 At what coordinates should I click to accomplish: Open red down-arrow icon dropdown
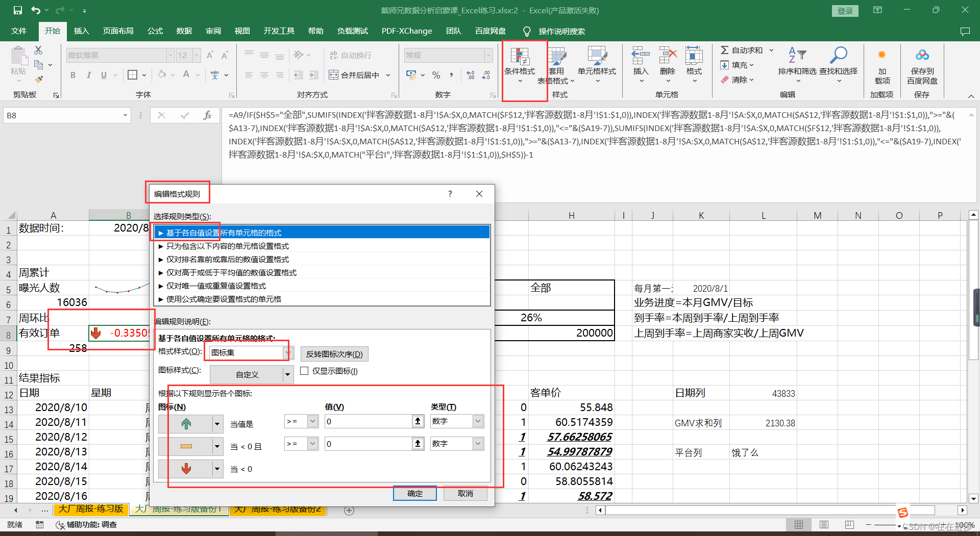tap(217, 469)
